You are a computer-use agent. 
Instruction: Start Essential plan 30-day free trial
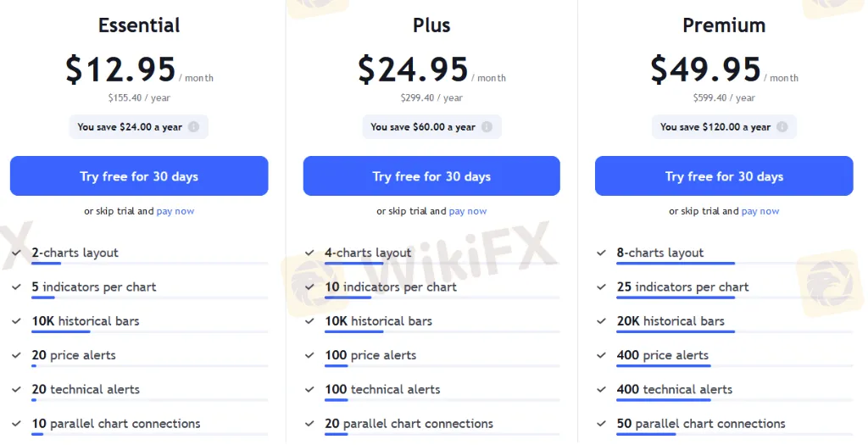139,176
